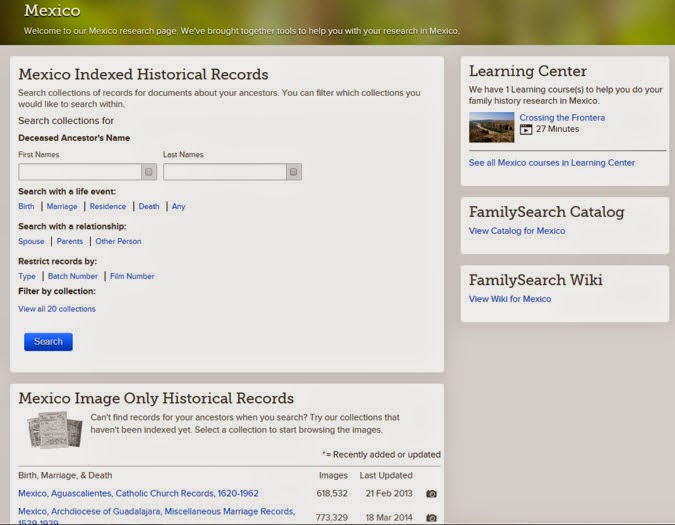The height and width of the screenshot is (525, 675).
Task: Add a Residence life event
Action: [108, 207]
